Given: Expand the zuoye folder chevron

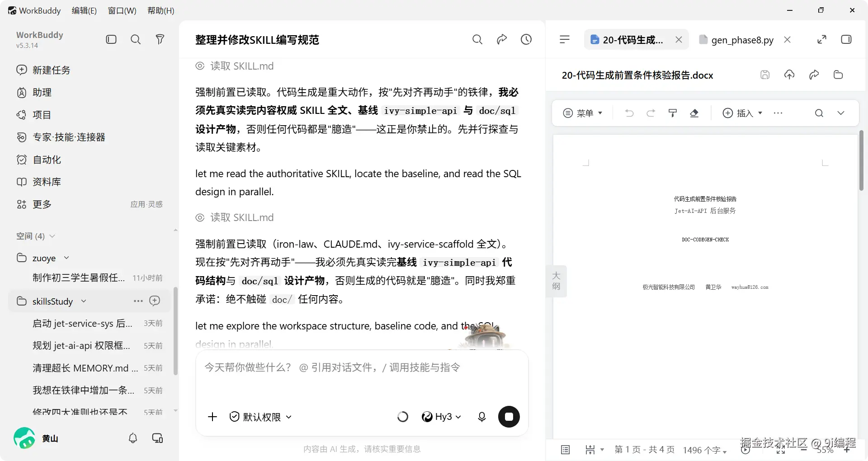Looking at the screenshot, I should (66, 258).
